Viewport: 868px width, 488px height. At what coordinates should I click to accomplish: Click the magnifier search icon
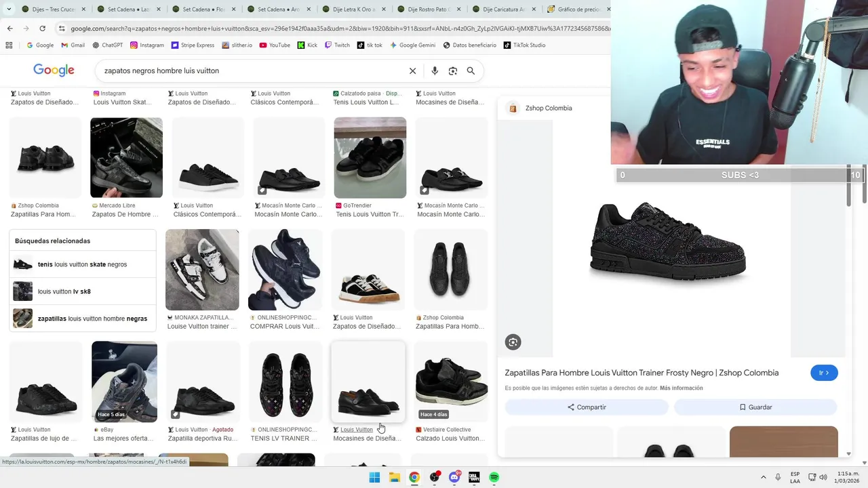click(x=471, y=70)
